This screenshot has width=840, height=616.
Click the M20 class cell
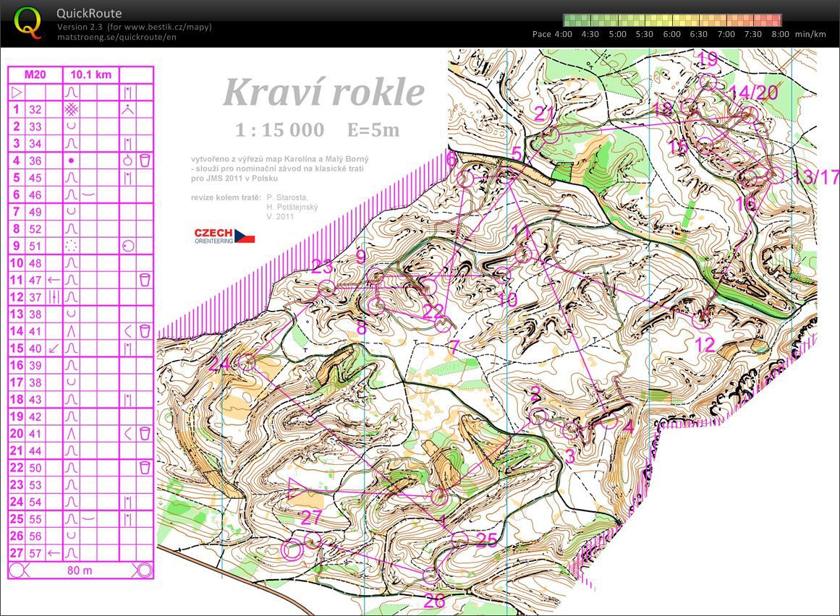point(35,75)
